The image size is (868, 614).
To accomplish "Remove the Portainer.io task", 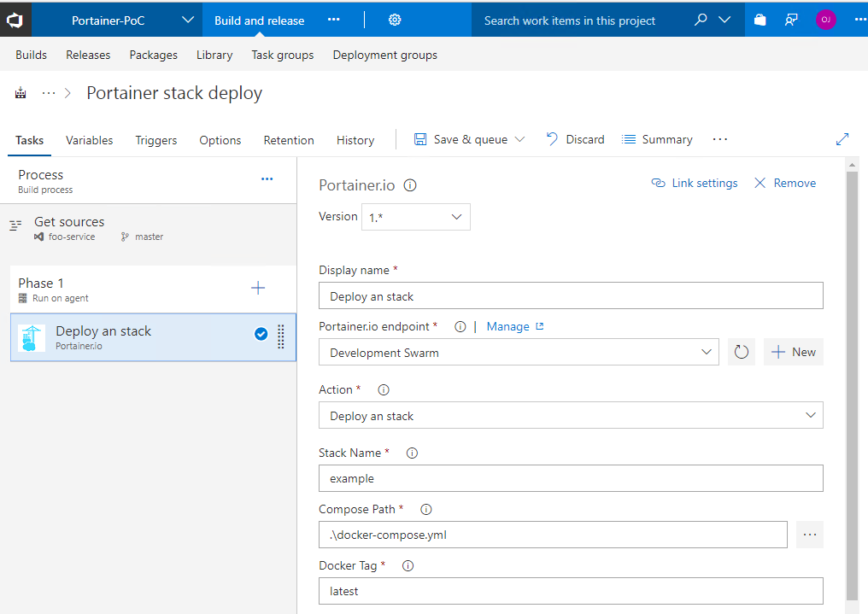I will coord(785,183).
